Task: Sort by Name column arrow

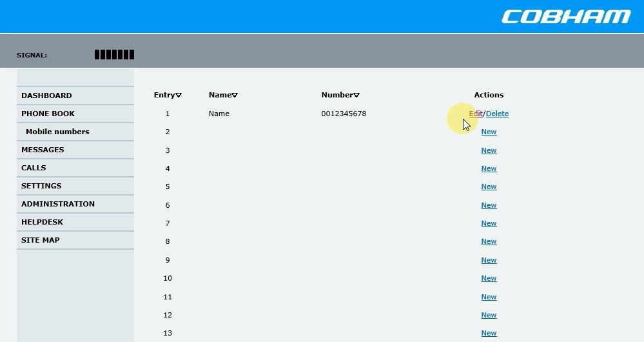Action: tap(235, 96)
